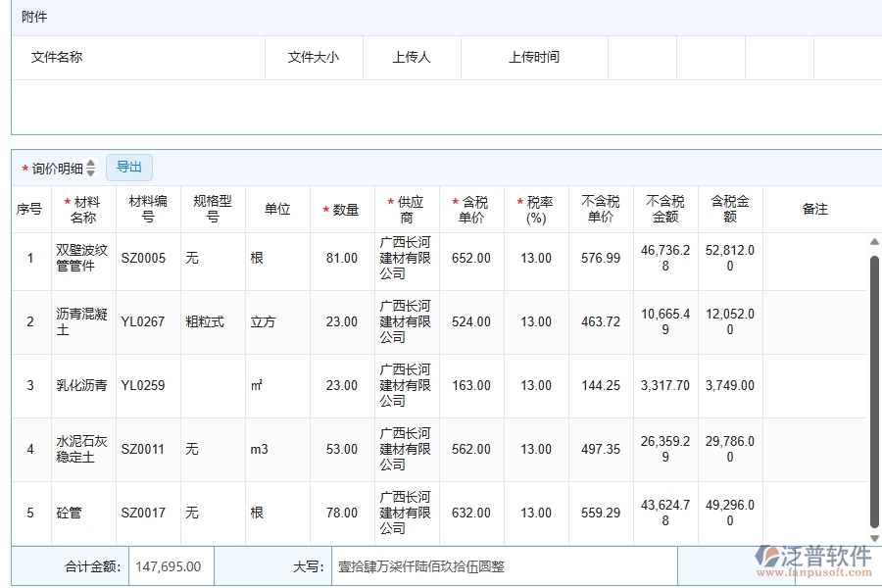Collapse the 询价明细 section header
The width and height of the screenshot is (882, 588).
point(59,167)
